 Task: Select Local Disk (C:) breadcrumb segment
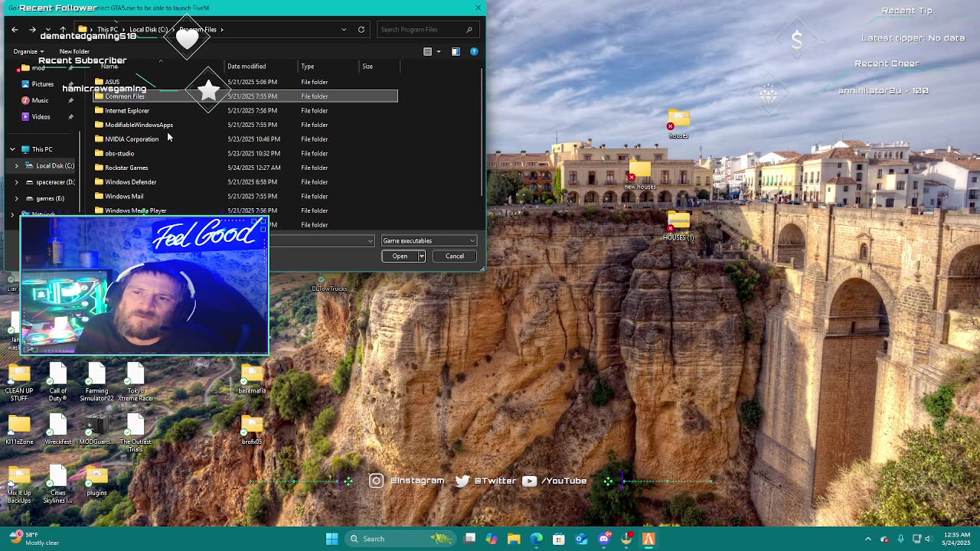(x=149, y=30)
